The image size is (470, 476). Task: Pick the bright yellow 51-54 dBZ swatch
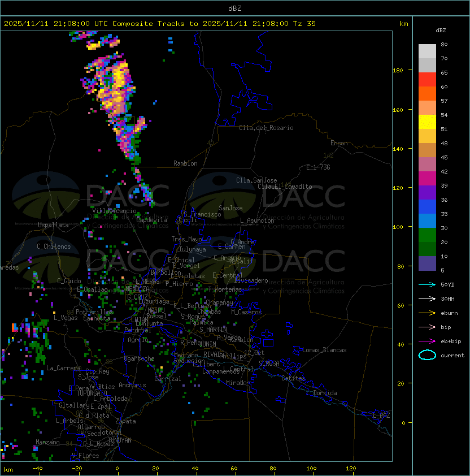(427, 122)
